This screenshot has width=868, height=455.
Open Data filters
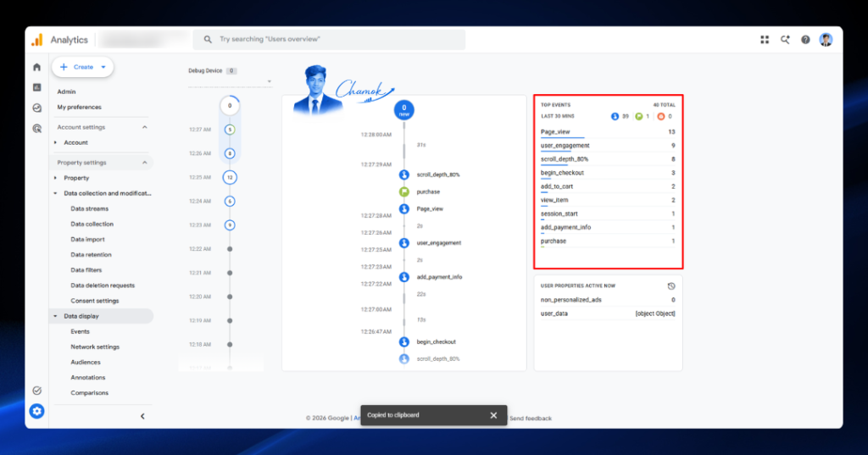(86, 270)
